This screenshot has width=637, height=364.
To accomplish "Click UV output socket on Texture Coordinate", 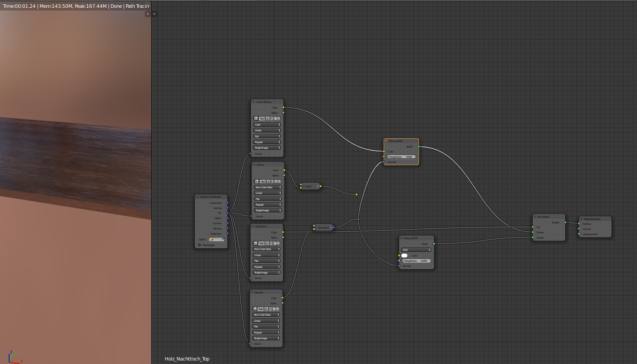I will pyautogui.click(x=227, y=213).
